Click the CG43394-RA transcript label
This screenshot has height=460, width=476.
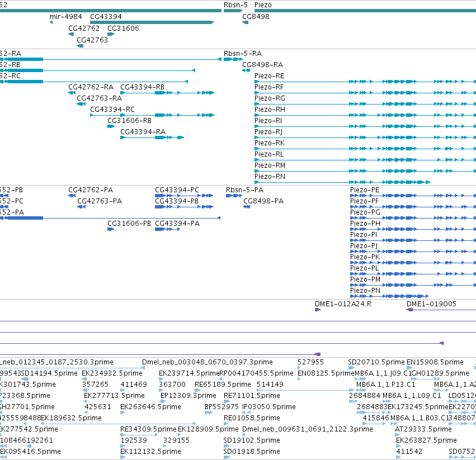click(x=143, y=132)
